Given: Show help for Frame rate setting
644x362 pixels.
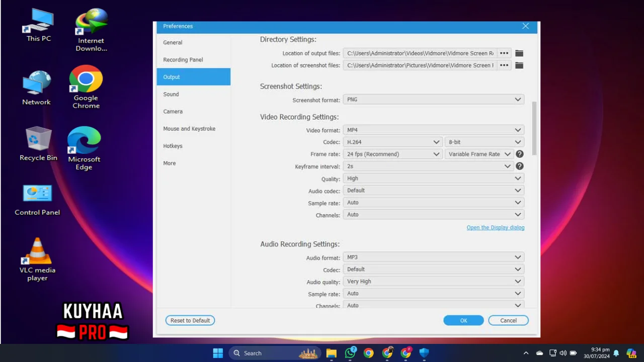Looking at the screenshot, I should click(520, 154).
